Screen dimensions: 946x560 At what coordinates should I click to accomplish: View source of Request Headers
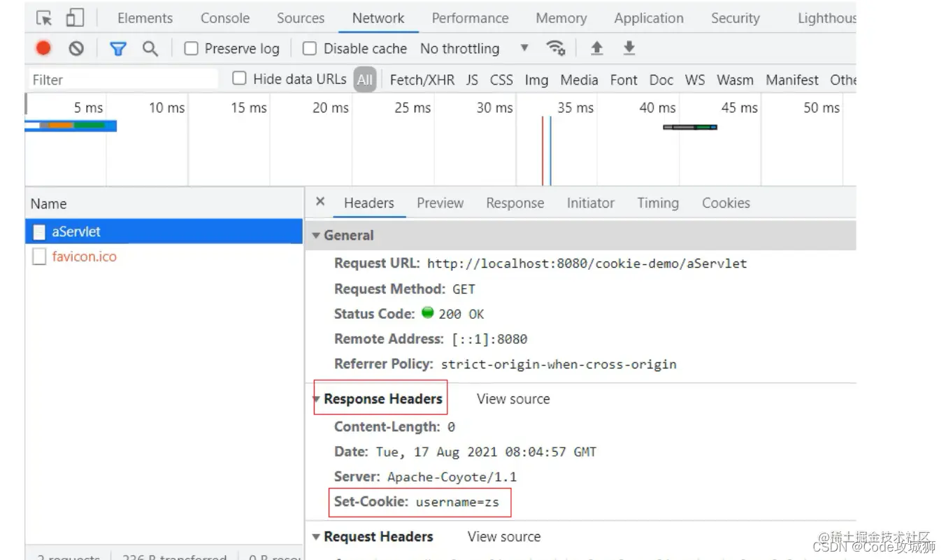point(504,537)
